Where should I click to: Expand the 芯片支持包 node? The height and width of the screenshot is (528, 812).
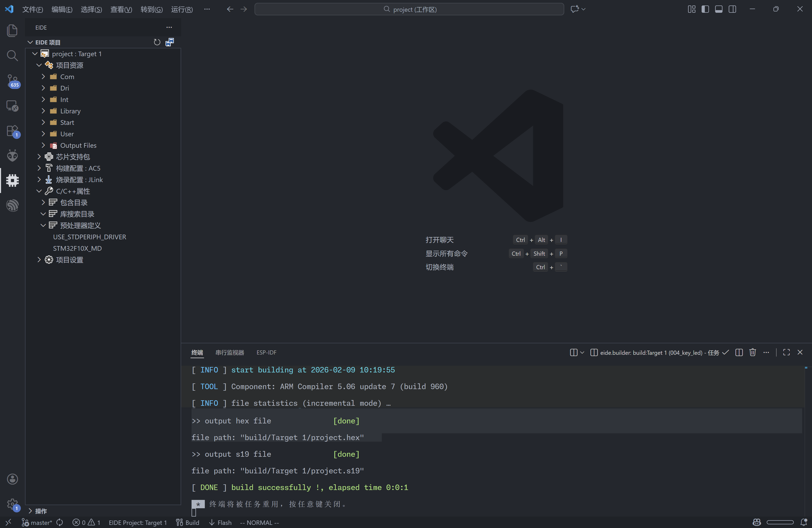pyautogui.click(x=73, y=157)
